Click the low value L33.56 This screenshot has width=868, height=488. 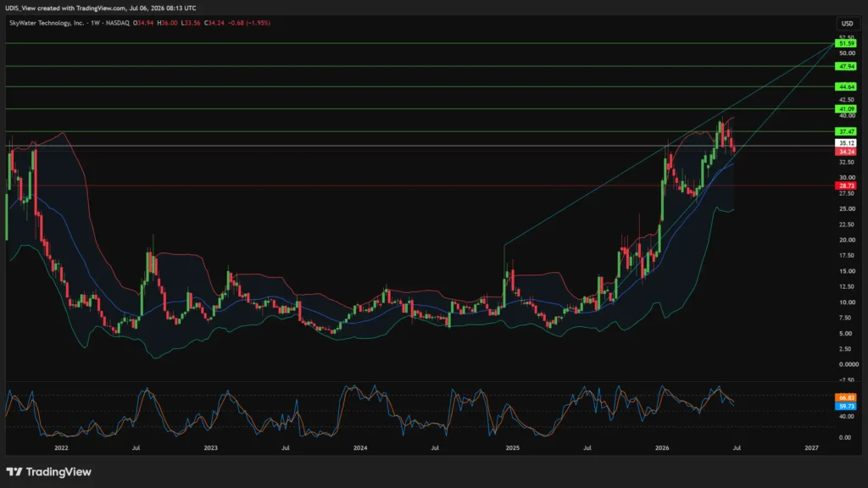(x=191, y=23)
